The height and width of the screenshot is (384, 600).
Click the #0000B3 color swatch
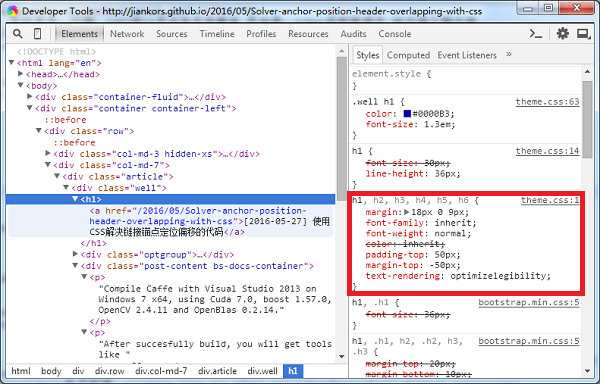[407, 114]
